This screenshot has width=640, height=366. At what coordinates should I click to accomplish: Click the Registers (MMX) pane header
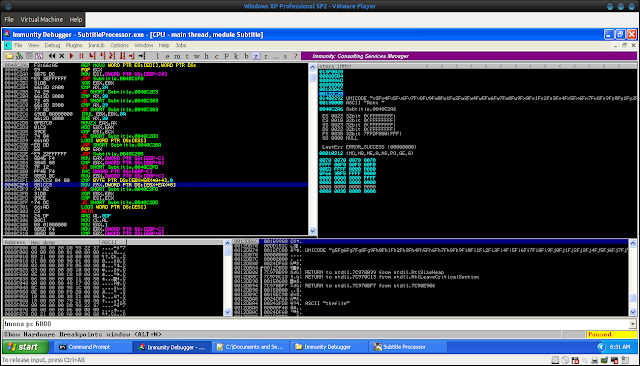point(477,66)
